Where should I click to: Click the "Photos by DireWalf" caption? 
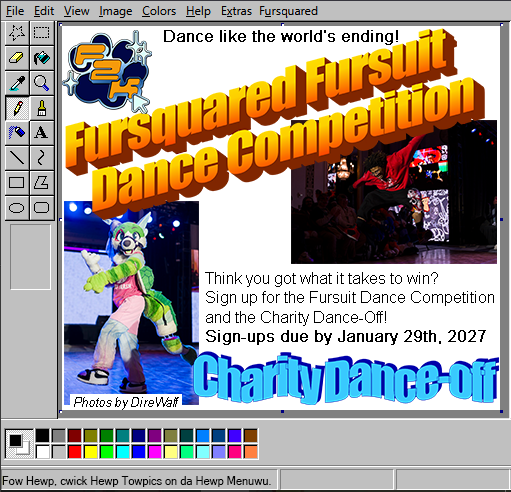click(126, 402)
